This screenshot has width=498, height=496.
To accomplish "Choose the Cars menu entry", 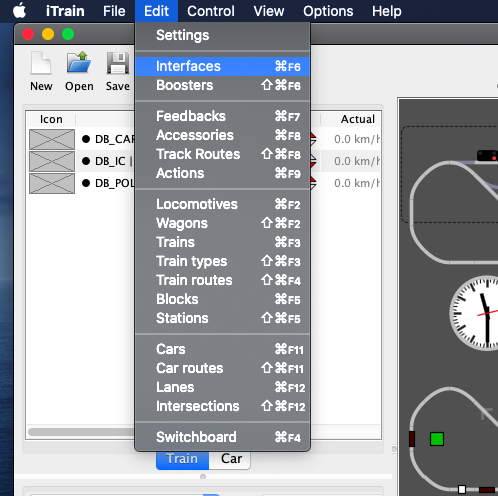I will tap(222, 349).
